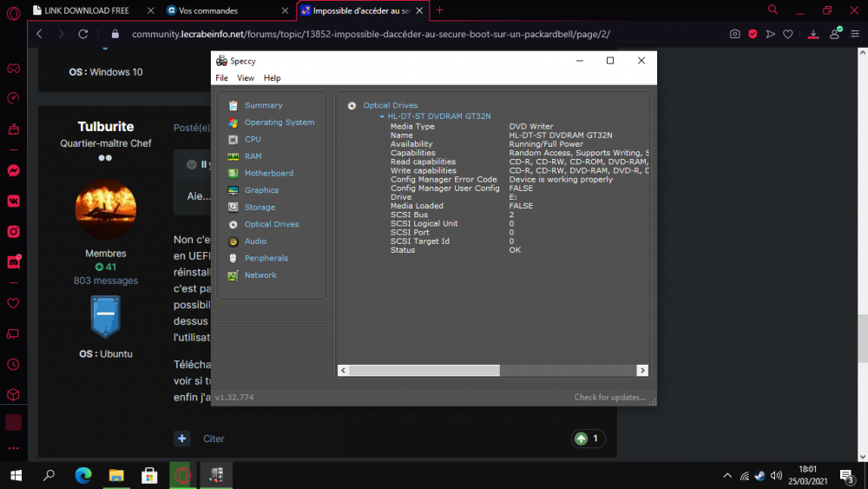This screenshot has height=489, width=868.
Task: Click Opera ad blocker shield icon
Action: [x=753, y=34]
